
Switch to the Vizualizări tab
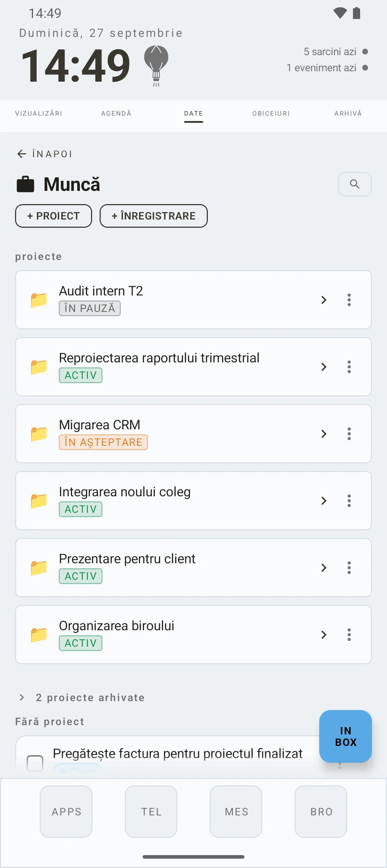pos(39,114)
